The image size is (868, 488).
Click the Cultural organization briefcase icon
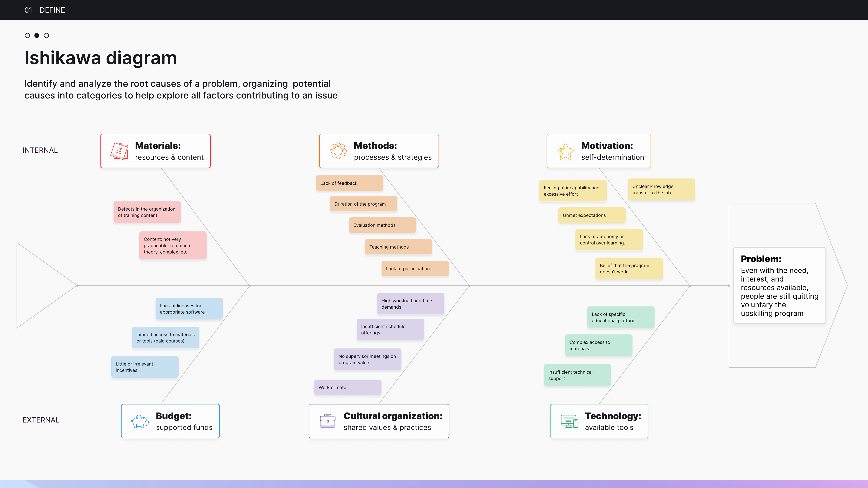pos(327,421)
